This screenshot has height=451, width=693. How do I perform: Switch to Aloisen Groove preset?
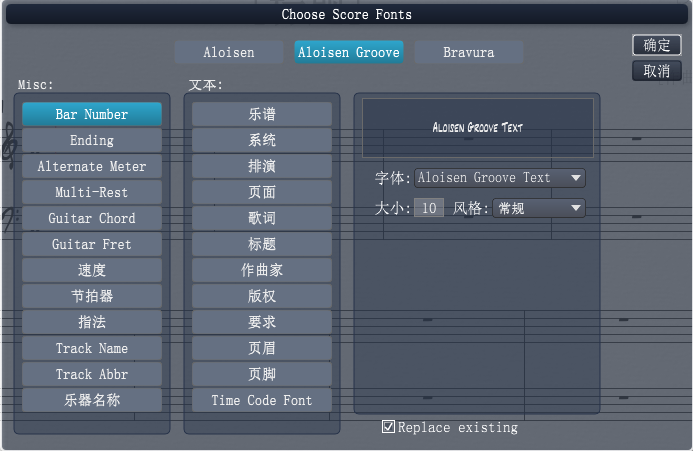pos(349,52)
